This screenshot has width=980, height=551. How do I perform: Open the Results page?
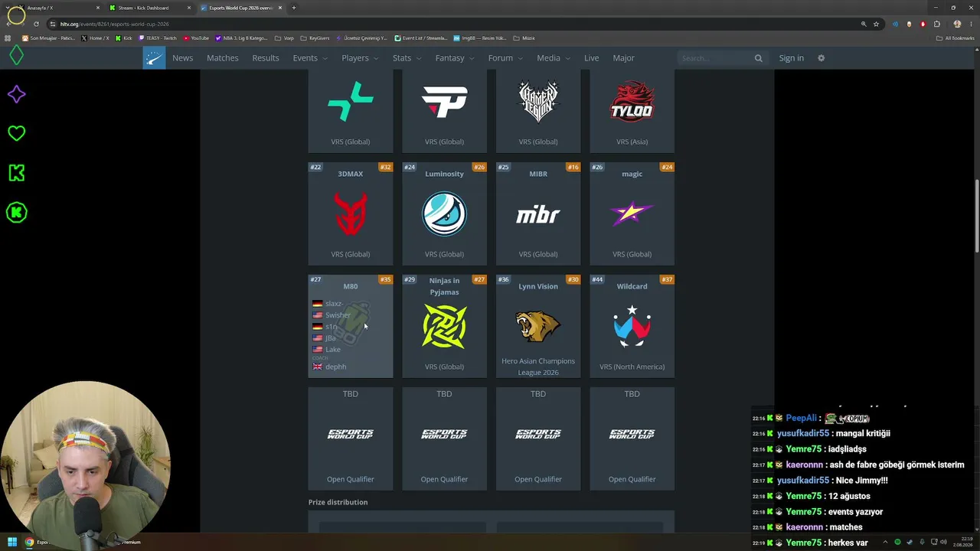266,58
